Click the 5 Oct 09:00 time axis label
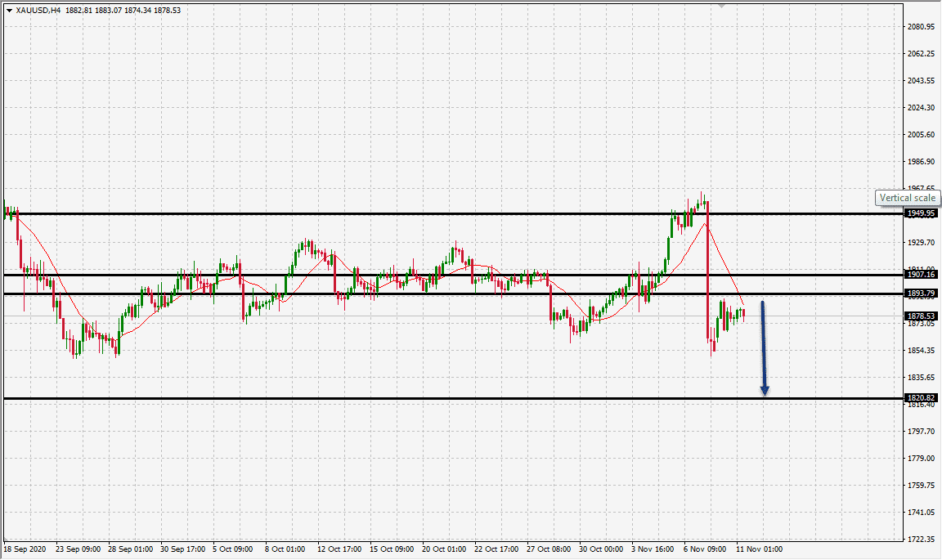 coord(232,549)
